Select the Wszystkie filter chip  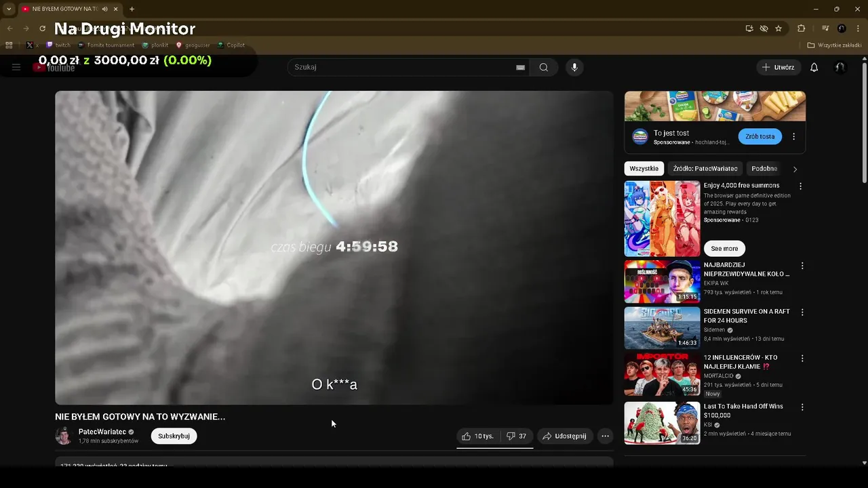(644, 168)
